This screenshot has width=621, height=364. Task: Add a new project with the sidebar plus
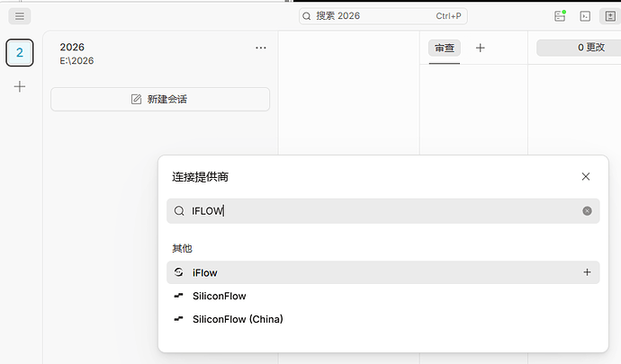(20, 86)
